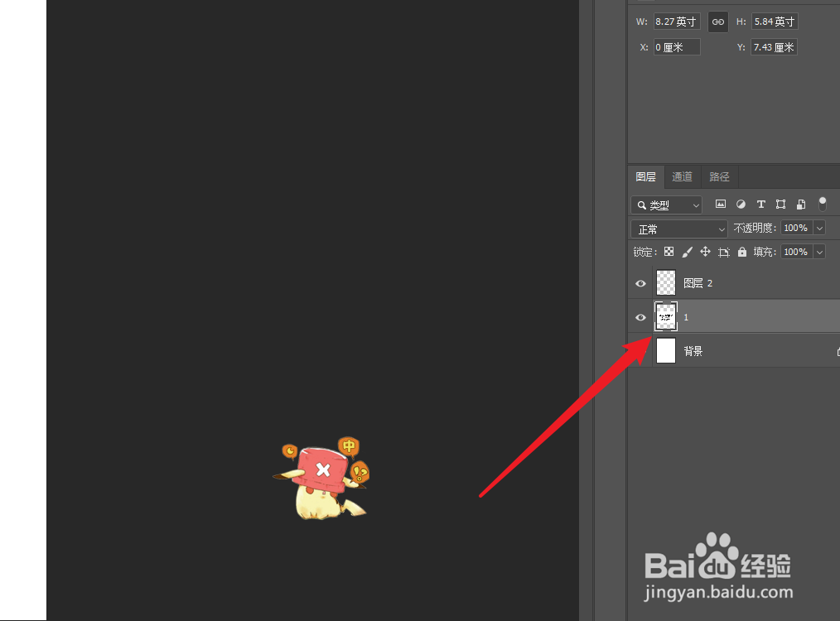The image size is (840, 621).
Task: Select the 背景 layer
Action: tap(735, 350)
